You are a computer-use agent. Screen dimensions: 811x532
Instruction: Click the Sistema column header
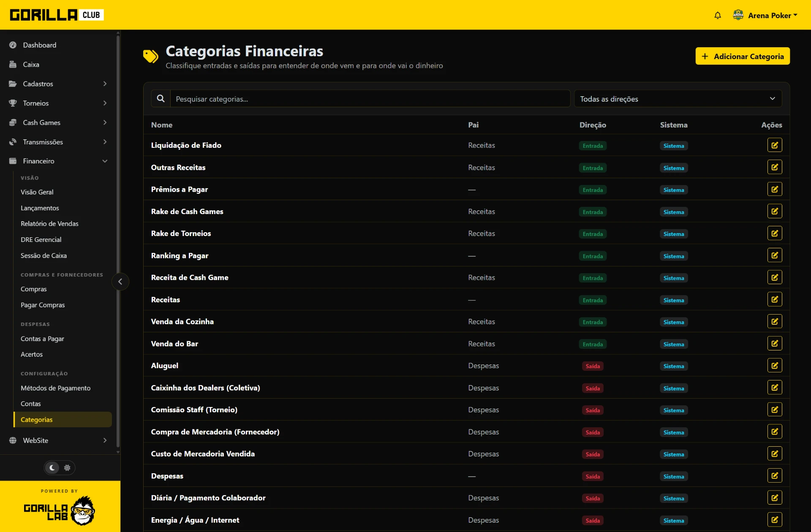pos(674,125)
